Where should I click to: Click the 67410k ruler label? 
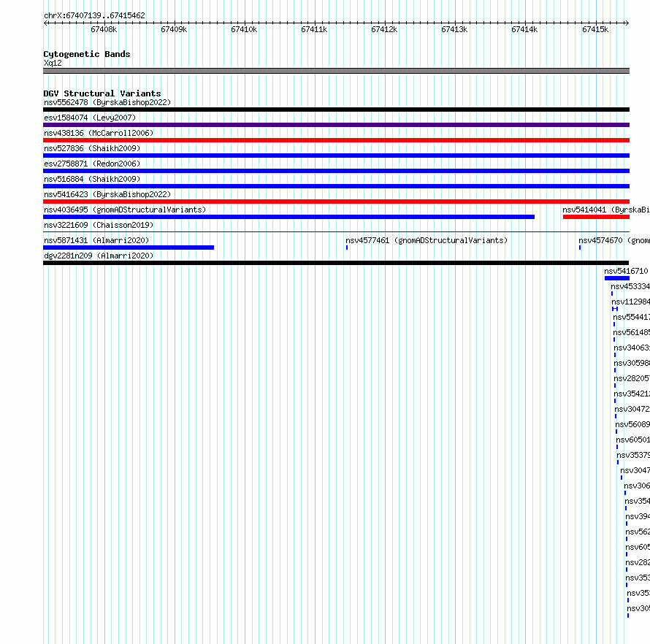point(244,29)
